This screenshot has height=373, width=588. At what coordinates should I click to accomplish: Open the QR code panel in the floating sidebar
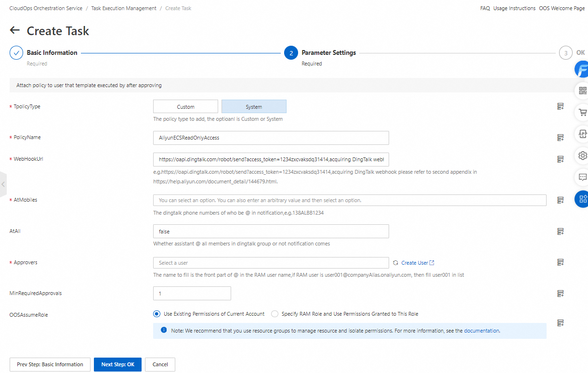582,90
